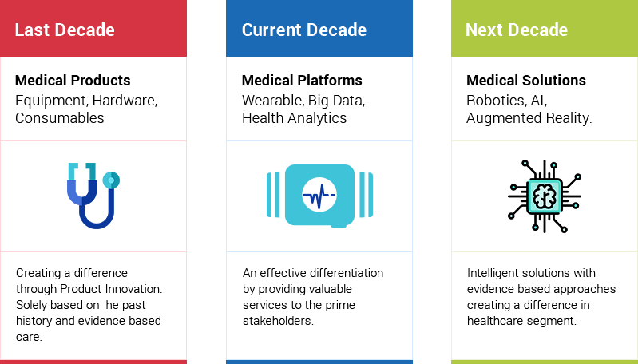Click the 'Wearable, Big Data' description text
This screenshot has height=364, width=638.
coord(303,109)
